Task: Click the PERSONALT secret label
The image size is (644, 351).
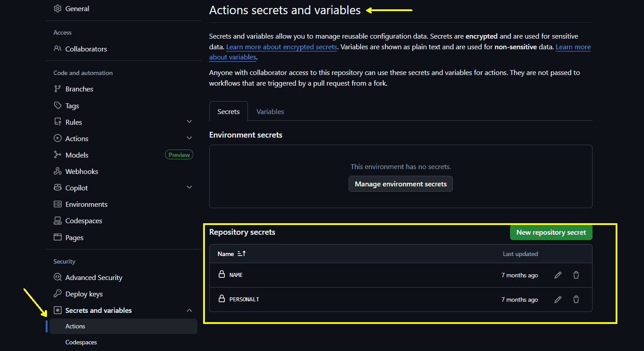Action: click(x=244, y=300)
